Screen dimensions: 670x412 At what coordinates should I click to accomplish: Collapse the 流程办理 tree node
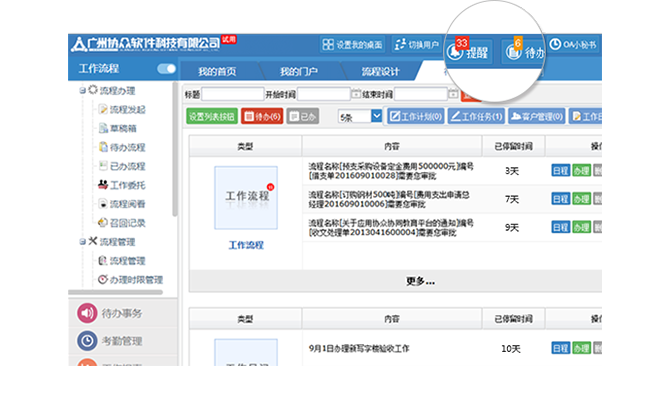coord(81,91)
